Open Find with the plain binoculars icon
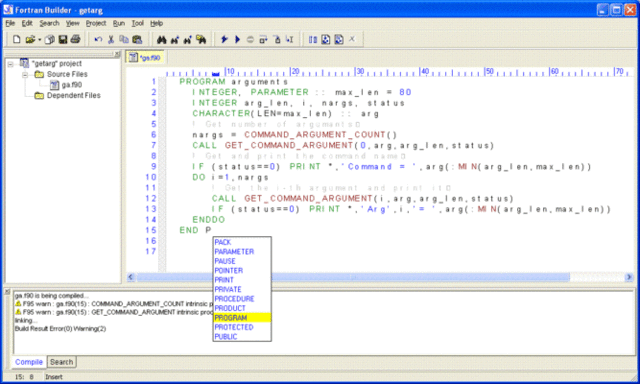The image size is (640, 384). pyautogui.click(x=162, y=40)
